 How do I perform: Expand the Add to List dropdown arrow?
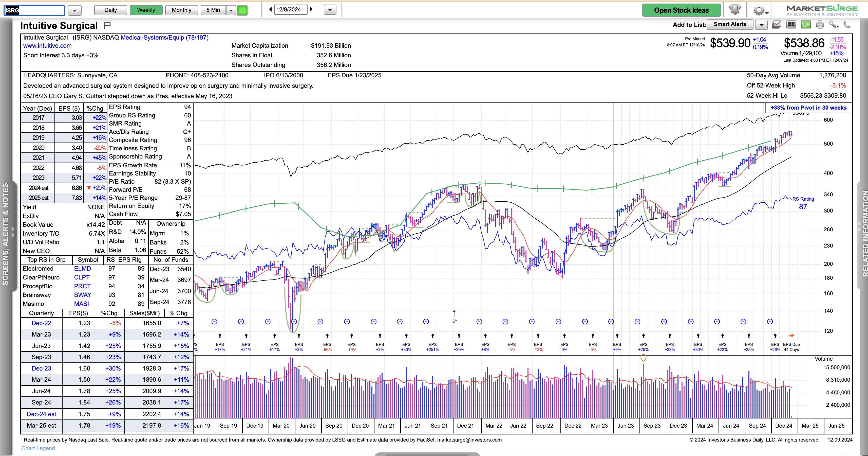pyautogui.click(x=761, y=25)
